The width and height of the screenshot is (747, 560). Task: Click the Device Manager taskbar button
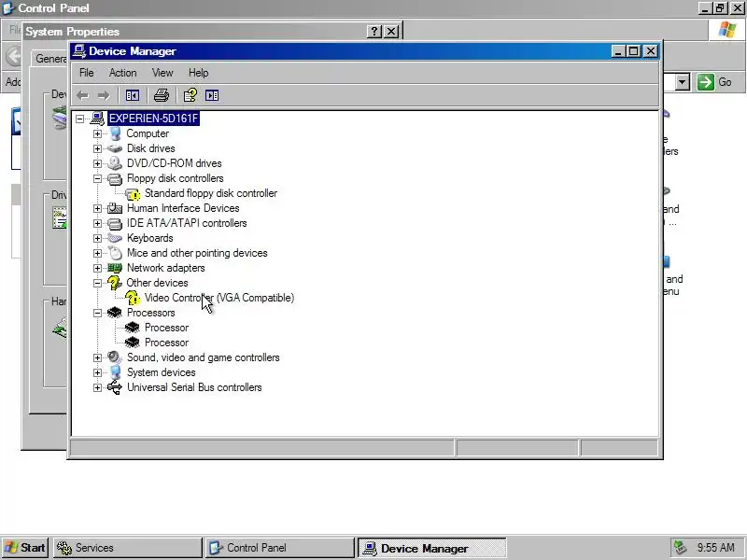(431, 548)
